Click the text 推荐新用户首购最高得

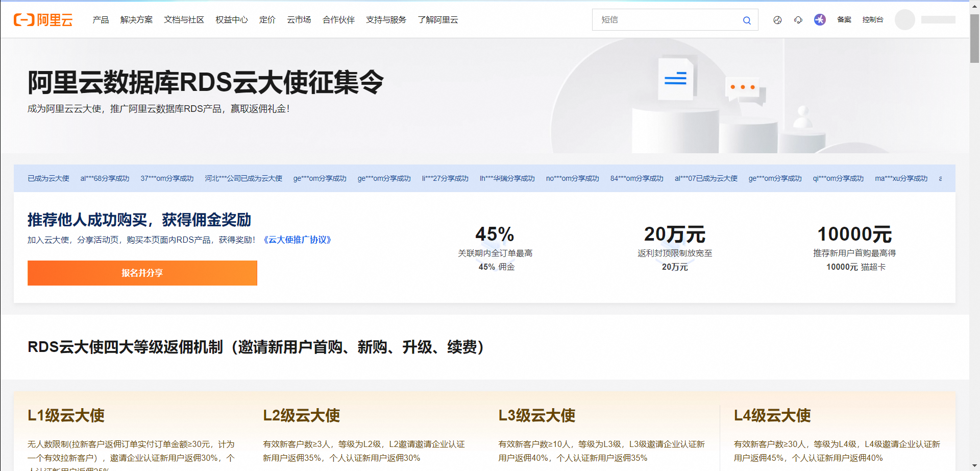[x=854, y=253]
